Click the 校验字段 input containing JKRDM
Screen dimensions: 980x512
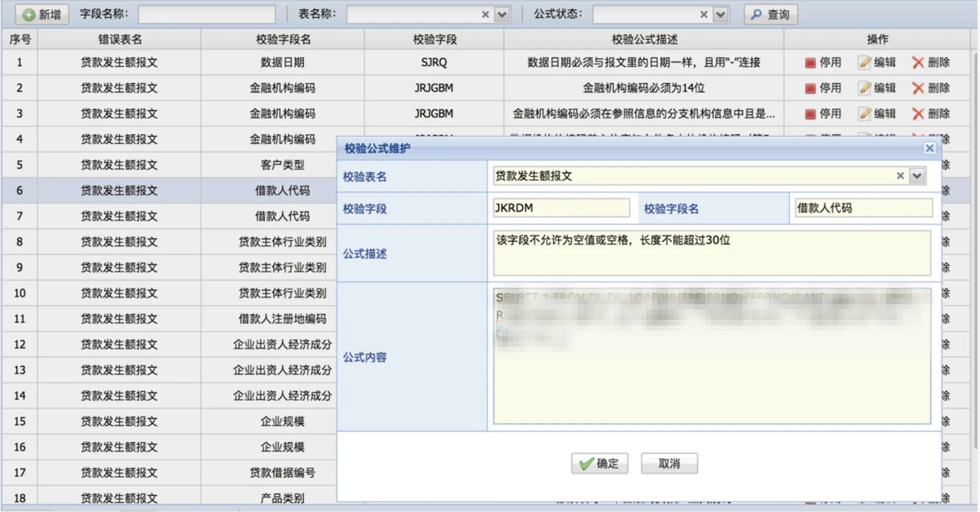pos(561,208)
